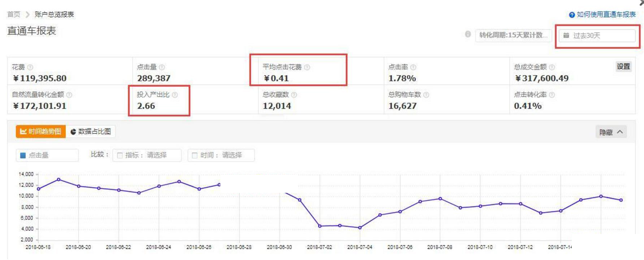Click the blue 点击量 legend square
The width and height of the screenshot is (644, 260).
(x=23, y=155)
